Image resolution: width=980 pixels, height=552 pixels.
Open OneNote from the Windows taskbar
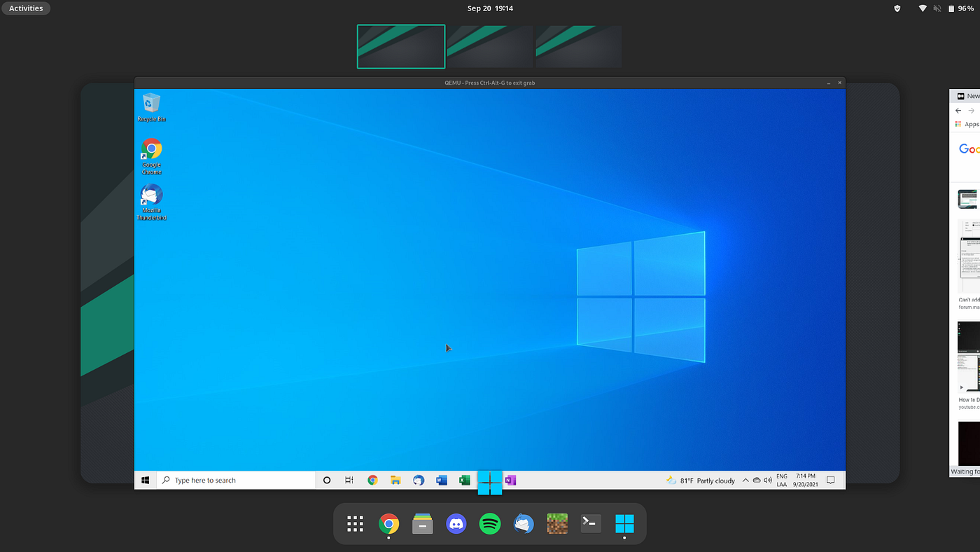pyautogui.click(x=510, y=480)
